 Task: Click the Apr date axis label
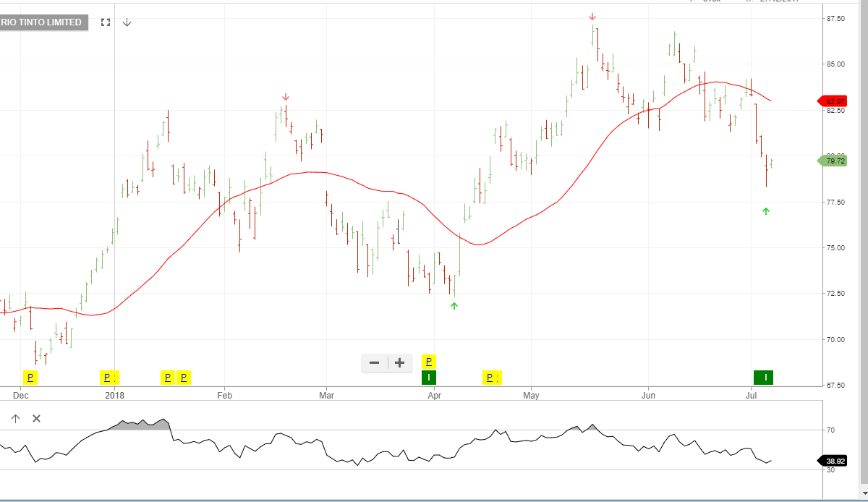[434, 396]
